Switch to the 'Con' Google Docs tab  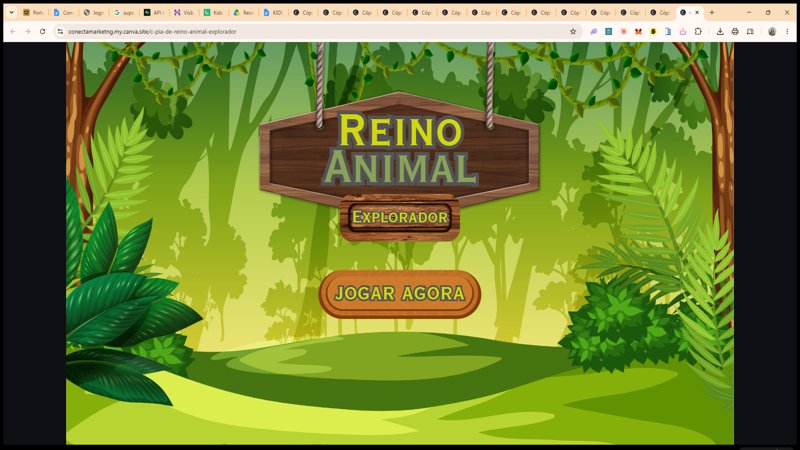(63, 13)
